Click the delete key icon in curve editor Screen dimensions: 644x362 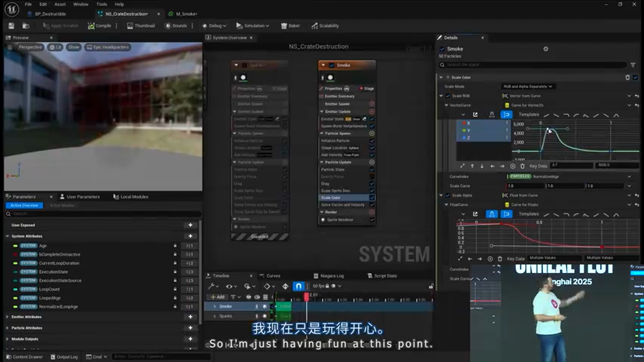522,166
